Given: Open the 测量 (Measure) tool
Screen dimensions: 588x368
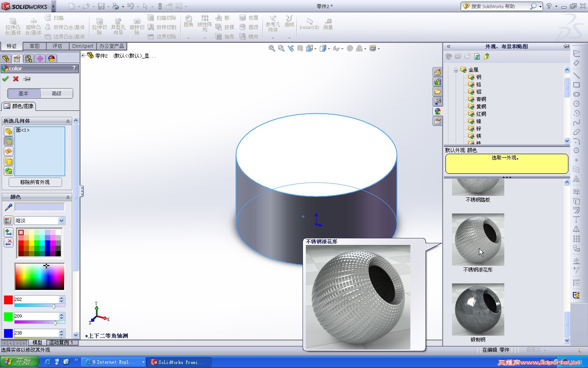Looking at the screenshot, I should (328, 24).
